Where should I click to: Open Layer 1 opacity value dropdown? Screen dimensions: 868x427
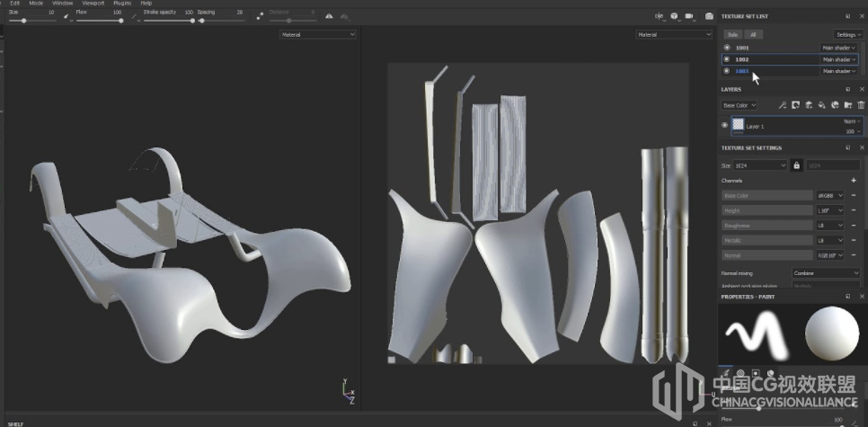(853, 131)
